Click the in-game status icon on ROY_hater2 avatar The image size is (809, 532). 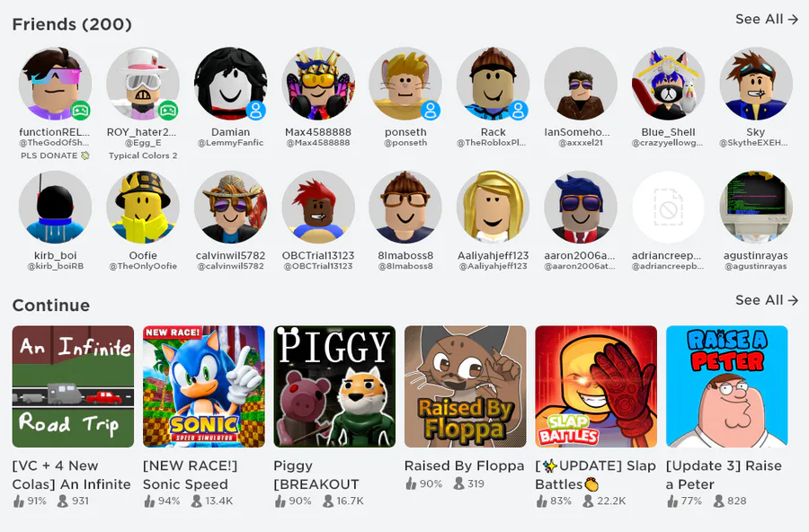coord(168,110)
